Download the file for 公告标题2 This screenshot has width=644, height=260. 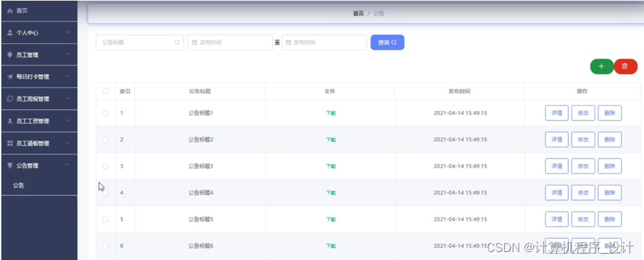pyautogui.click(x=331, y=140)
